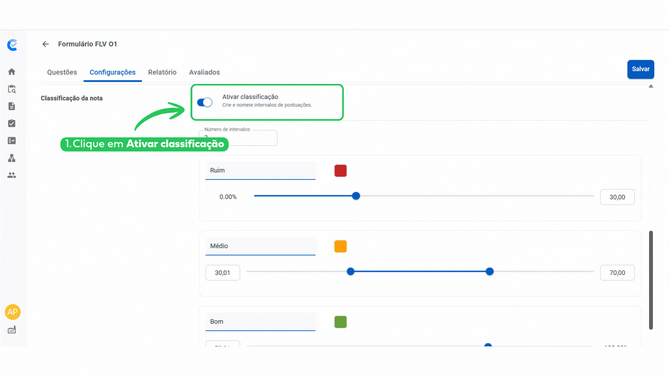The image size is (670, 376).
Task: Click the 30,00 maximum value field
Action: tap(617, 197)
